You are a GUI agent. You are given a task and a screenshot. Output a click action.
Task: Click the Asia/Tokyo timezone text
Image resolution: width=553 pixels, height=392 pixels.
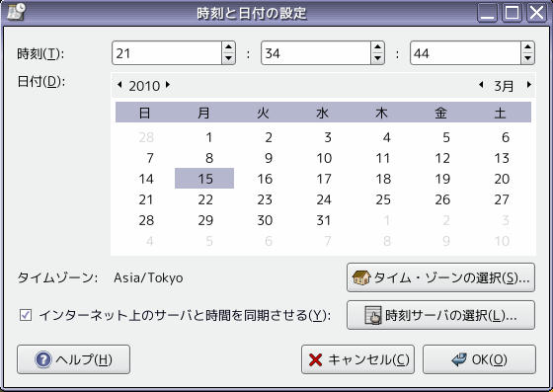[x=148, y=277]
